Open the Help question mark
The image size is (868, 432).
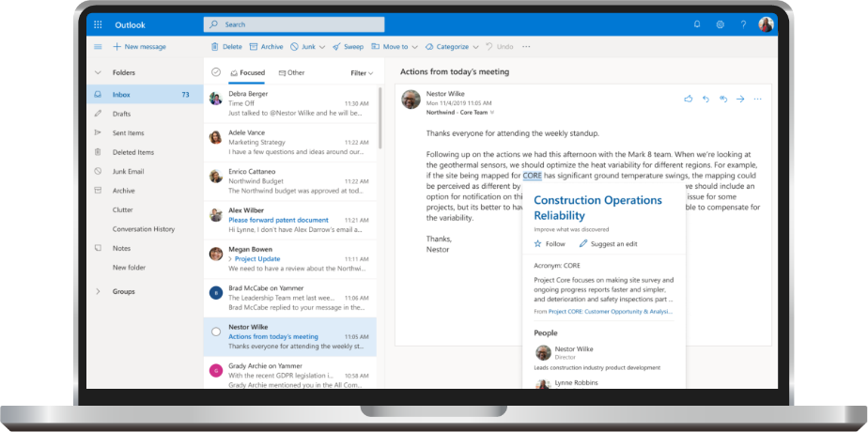pos(743,25)
